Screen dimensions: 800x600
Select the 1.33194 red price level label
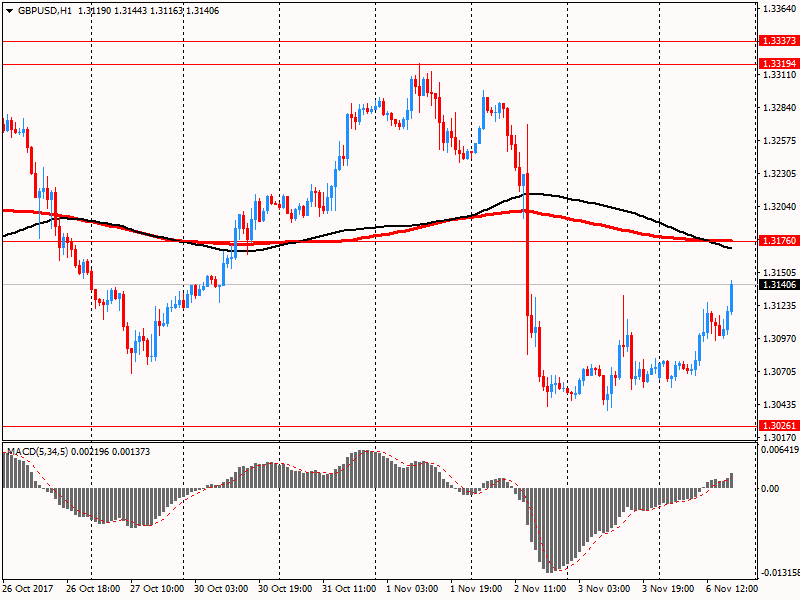779,64
